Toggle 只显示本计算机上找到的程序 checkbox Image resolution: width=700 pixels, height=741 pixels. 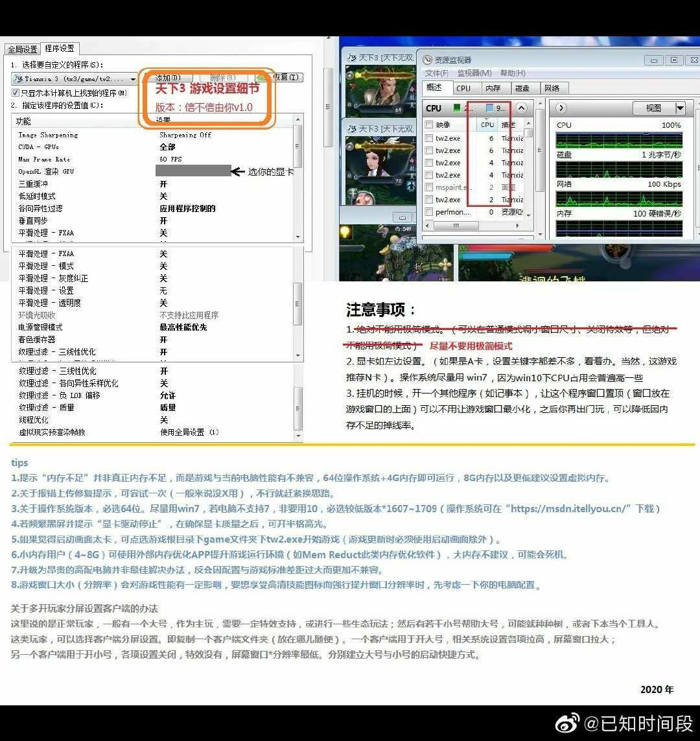pos(15,93)
